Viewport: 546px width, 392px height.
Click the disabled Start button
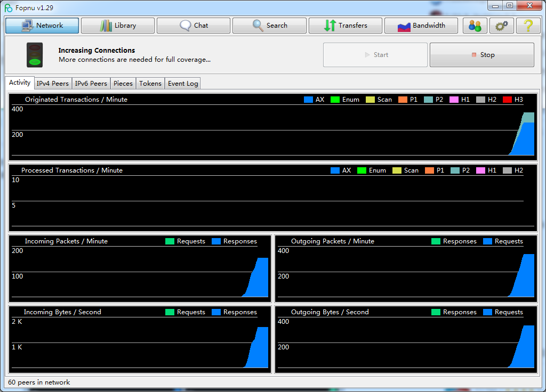click(375, 55)
